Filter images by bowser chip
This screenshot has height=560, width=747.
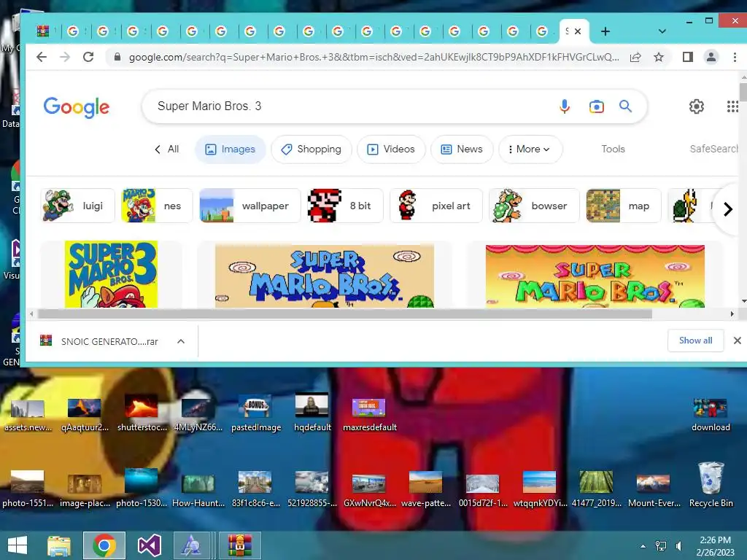(x=534, y=206)
